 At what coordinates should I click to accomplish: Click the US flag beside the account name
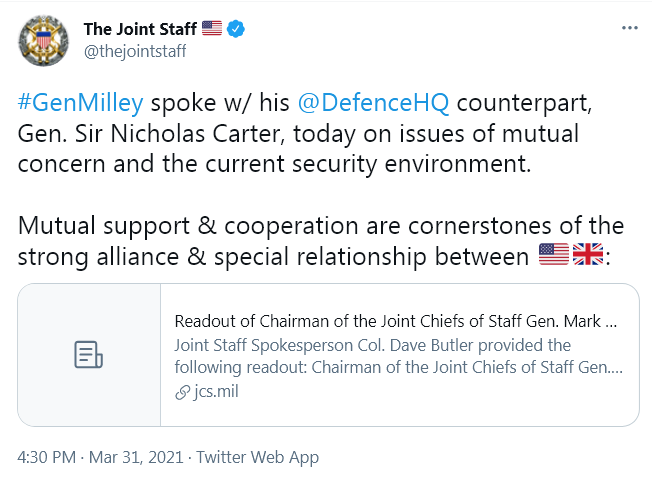(x=212, y=28)
